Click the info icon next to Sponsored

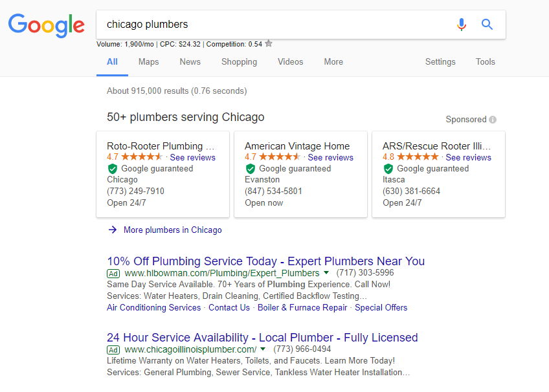493,120
